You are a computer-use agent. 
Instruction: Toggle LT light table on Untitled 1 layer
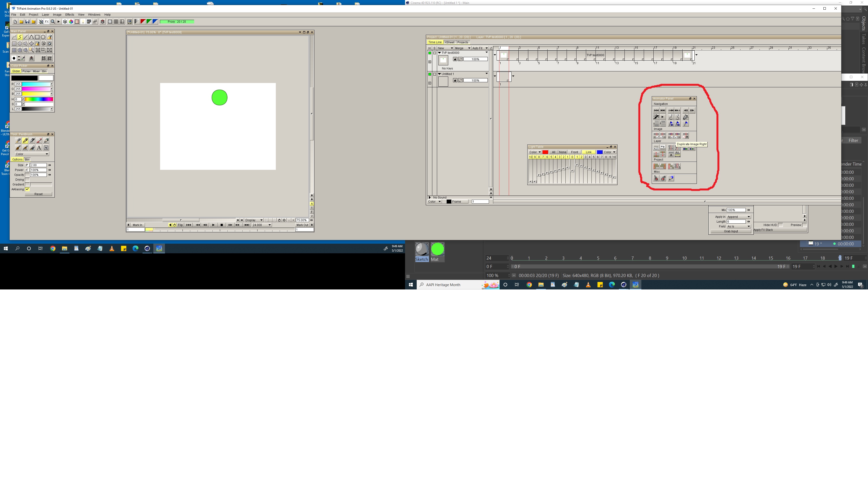pyautogui.click(x=461, y=80)
